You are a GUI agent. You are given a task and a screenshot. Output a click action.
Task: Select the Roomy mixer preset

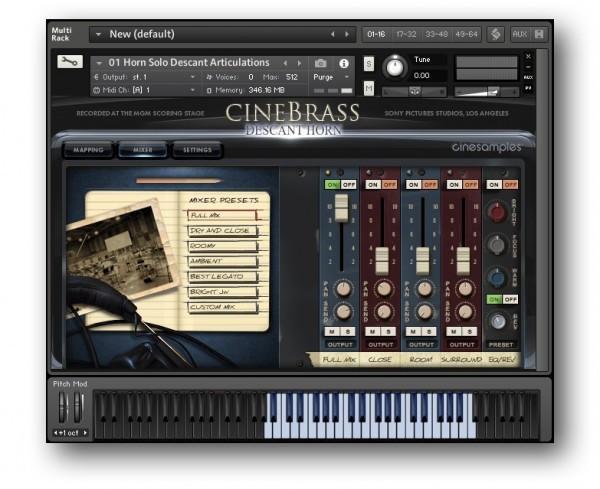[x=222, y=246]
